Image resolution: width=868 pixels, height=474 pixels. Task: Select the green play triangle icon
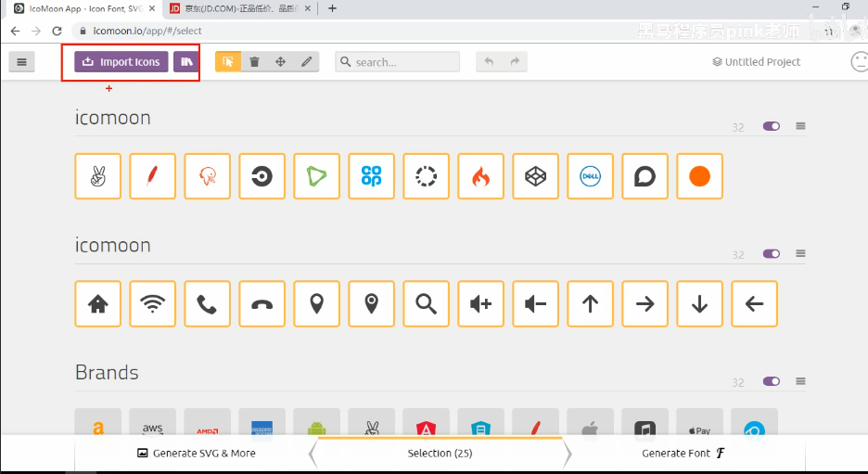click(x=316, y=176)
